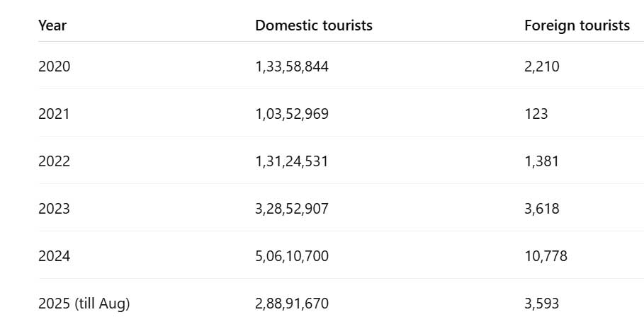Screen dimensions: 644x329
Task: Click domestic tourists value 1,33,58,844
Action: click(292, 67)
